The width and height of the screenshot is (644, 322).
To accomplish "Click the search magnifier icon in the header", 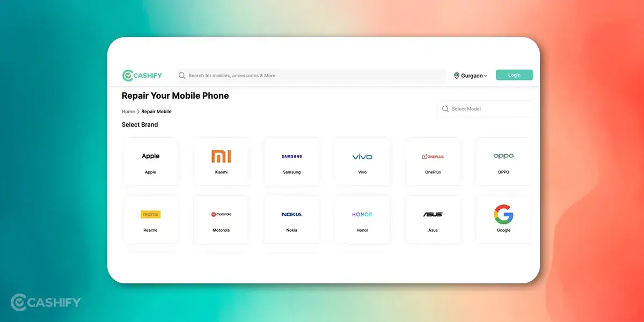I will point(182,76).
